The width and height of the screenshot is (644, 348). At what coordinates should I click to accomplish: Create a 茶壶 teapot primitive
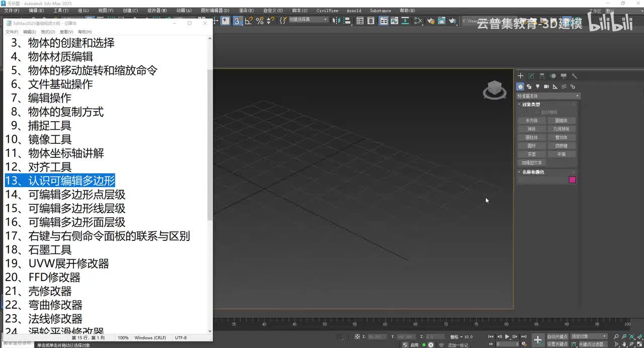click(x=532, y=154)
